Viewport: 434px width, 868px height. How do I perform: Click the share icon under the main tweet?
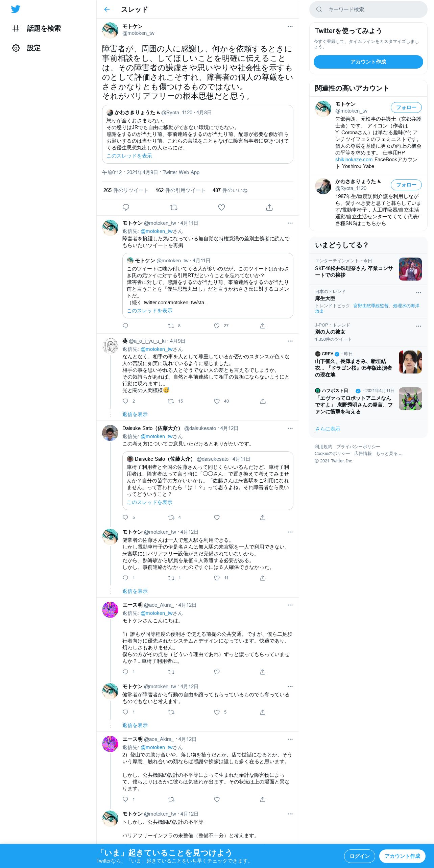click(x=269, y=207)
